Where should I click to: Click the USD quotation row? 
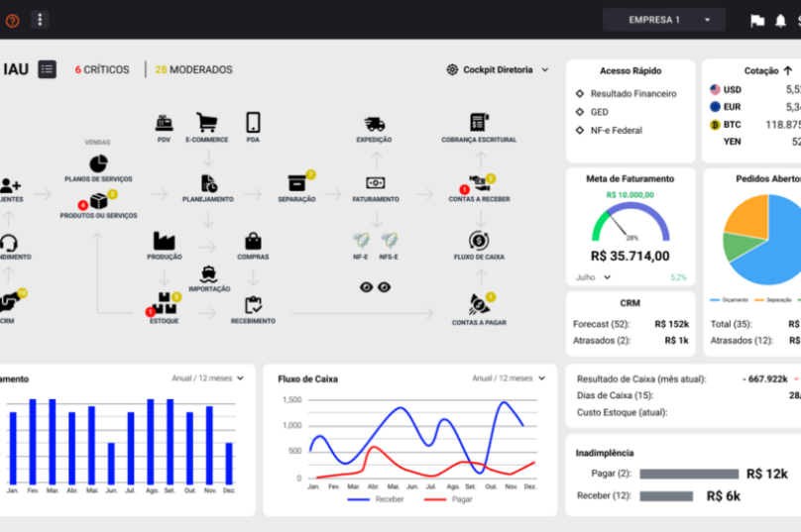point(755,90)
